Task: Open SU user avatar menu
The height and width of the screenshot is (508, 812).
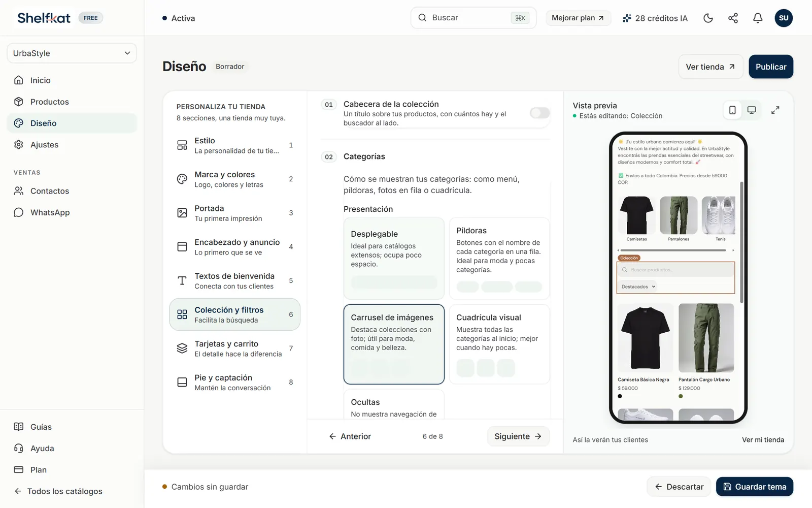Action: (x=784, y=18)
